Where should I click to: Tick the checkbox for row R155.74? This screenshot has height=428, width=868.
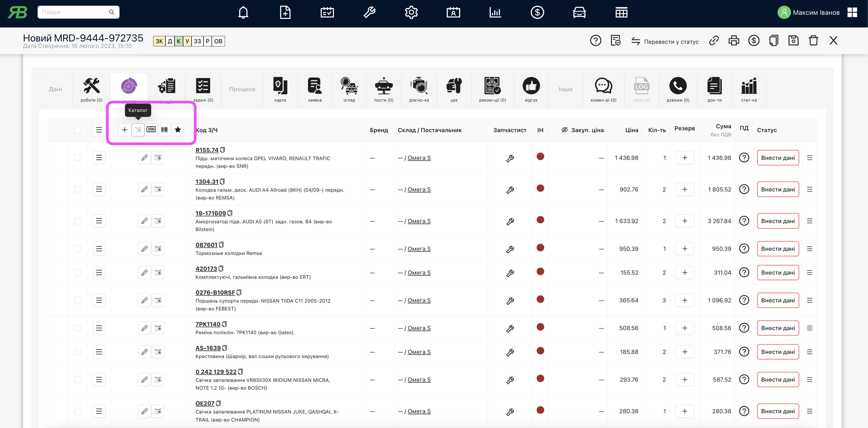tap(78, 158)
